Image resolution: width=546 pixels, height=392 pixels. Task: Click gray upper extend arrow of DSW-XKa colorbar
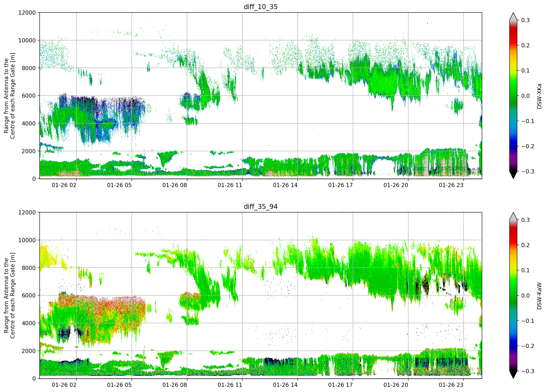pyautogui.click(x=513, y=17)
